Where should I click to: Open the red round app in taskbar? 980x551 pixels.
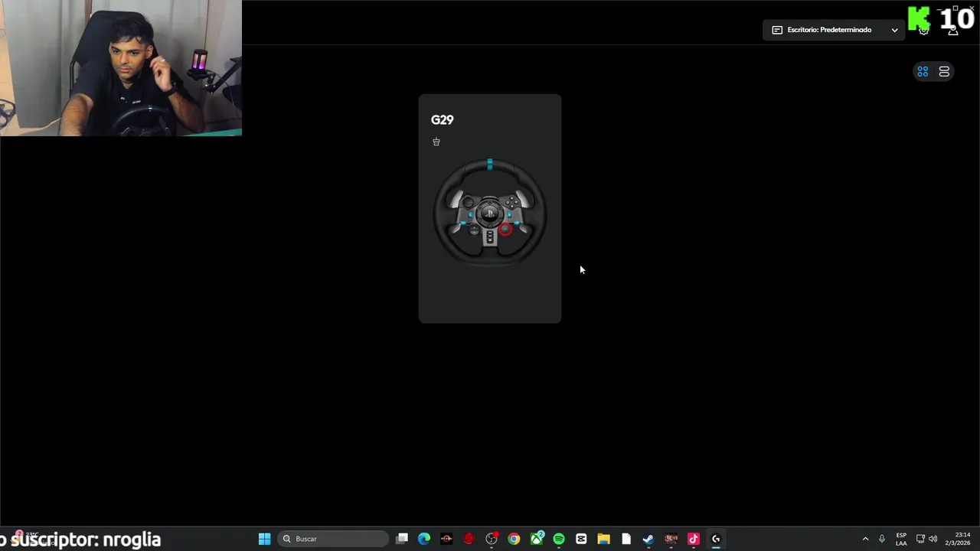point(469,539)
